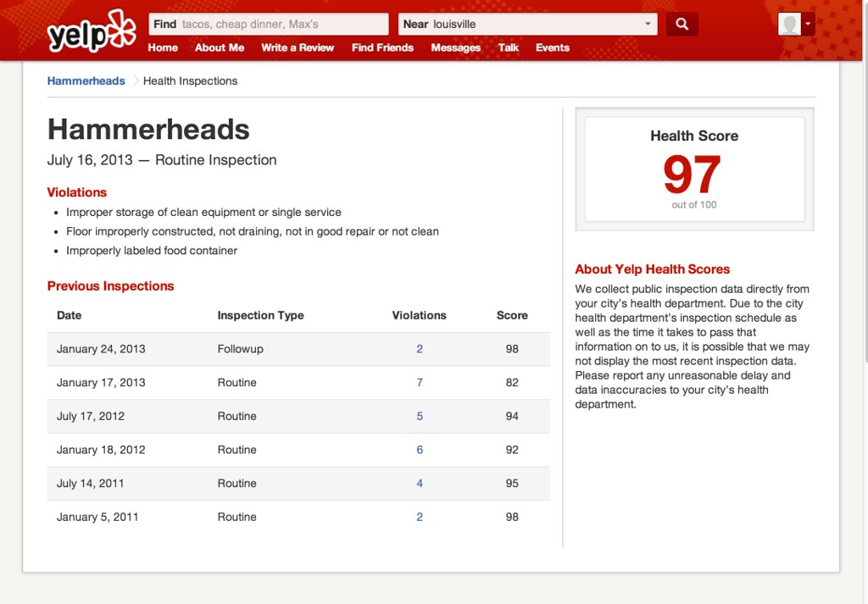Open the 4 violations for July 14, 2011
This screenshot has height=604, width=868.
coord(420,484)
